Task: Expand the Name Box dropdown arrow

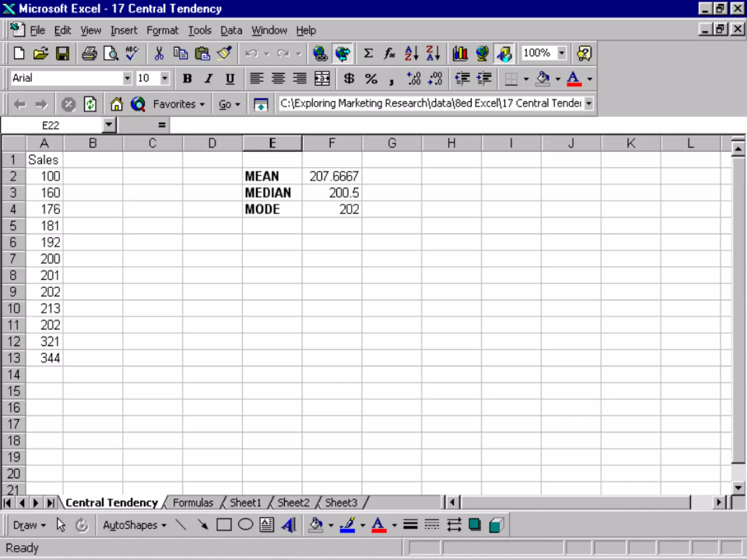Action: coord(109,125)
